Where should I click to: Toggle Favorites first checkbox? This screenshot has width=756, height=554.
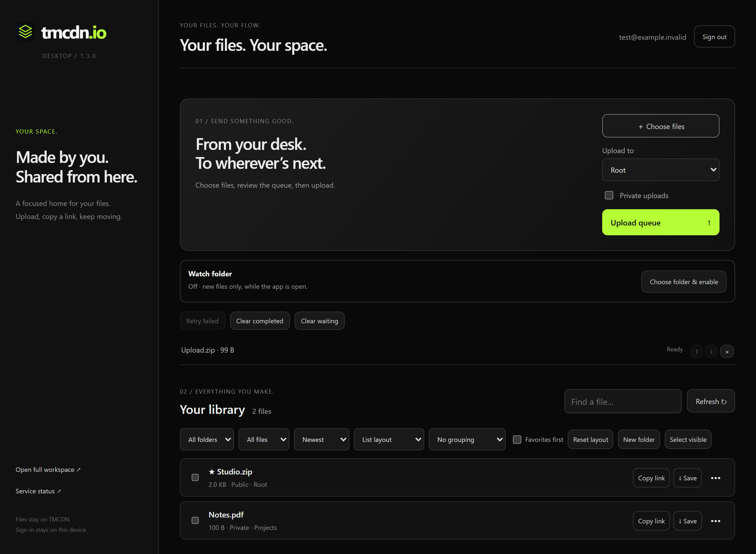(x=517, y=439)
